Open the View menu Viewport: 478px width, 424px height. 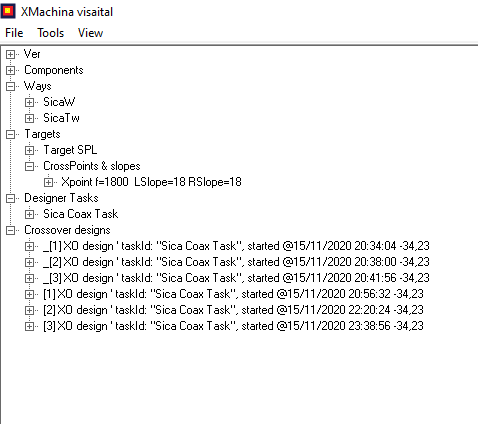pos(90,33)
